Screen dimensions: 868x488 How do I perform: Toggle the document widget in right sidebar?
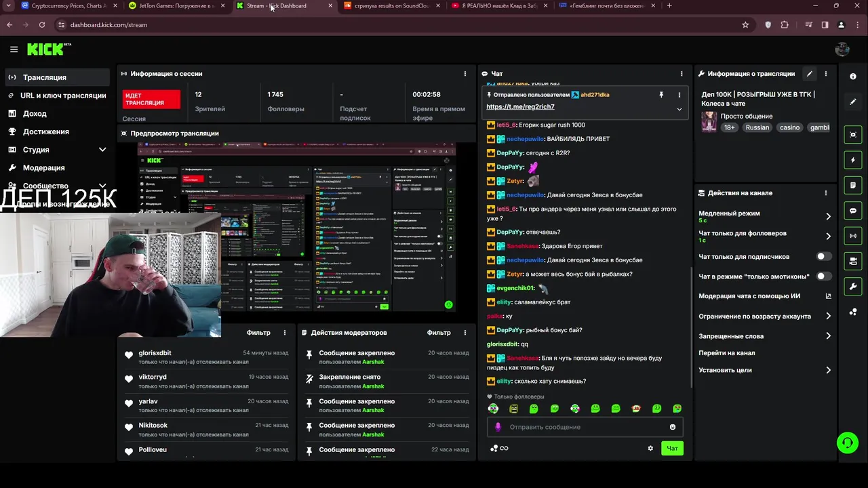click(x=853, y=185)
